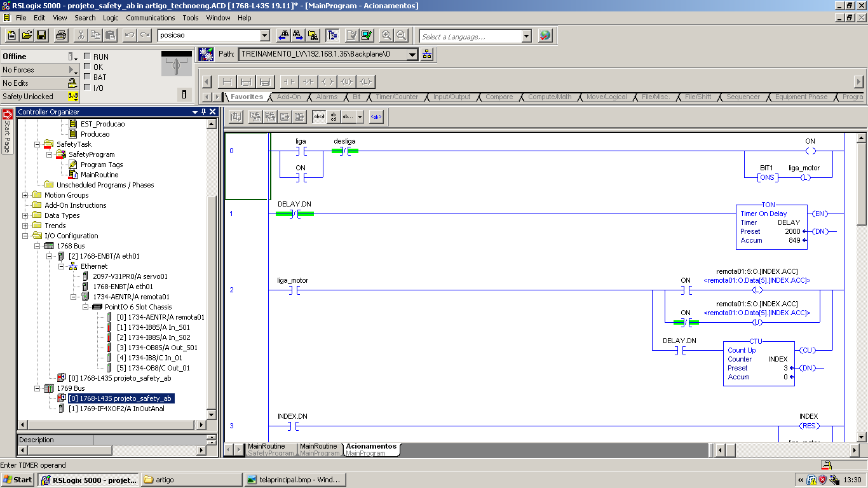Screen dimensions: 868x488
Task: Click the Find Previous binoculars icon
Action: pos(283,36)
